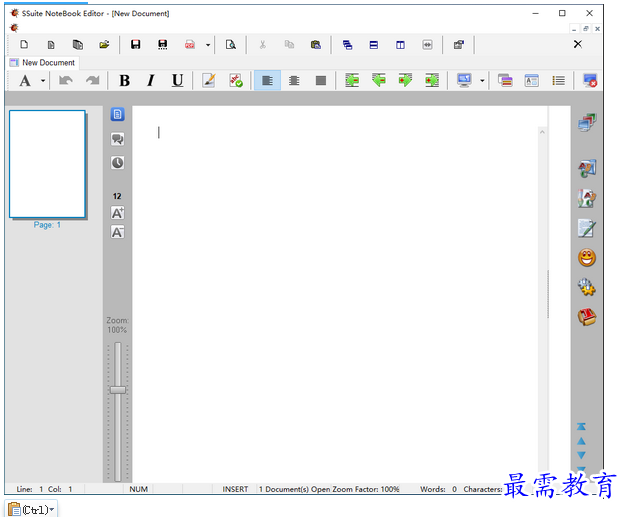The image size is (625, 517).
Task: Close document with toolbar X
Action: [578, 44]
